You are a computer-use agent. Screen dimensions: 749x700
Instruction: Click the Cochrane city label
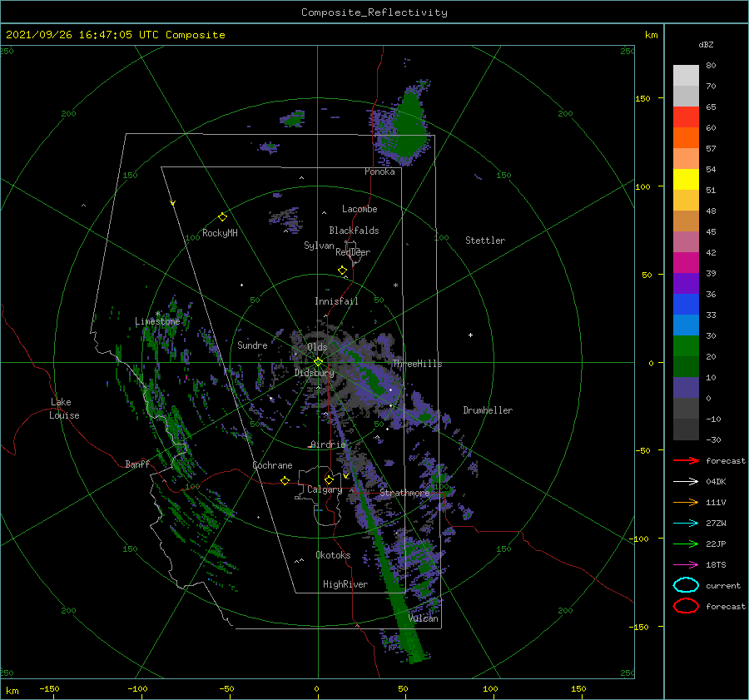tap(272, 465)
